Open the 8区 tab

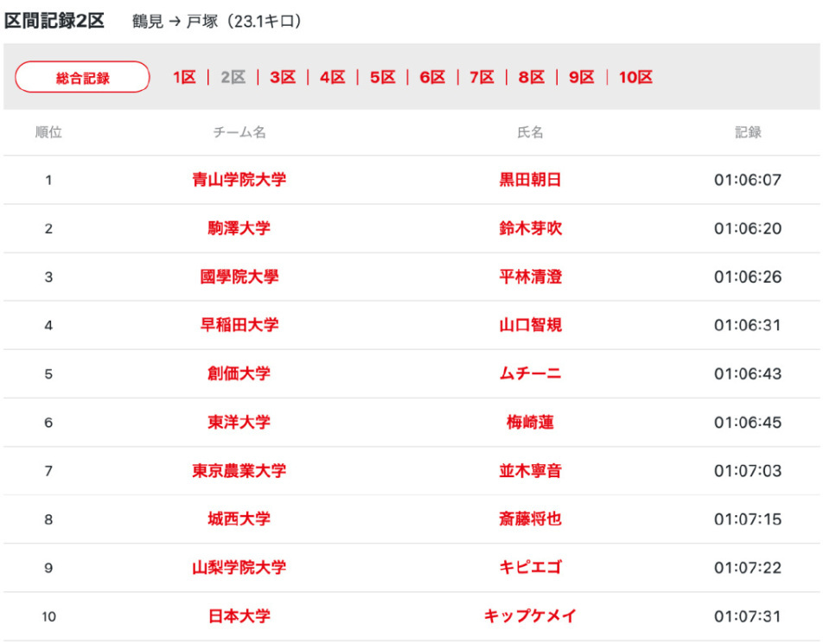[x=531, y=78]
